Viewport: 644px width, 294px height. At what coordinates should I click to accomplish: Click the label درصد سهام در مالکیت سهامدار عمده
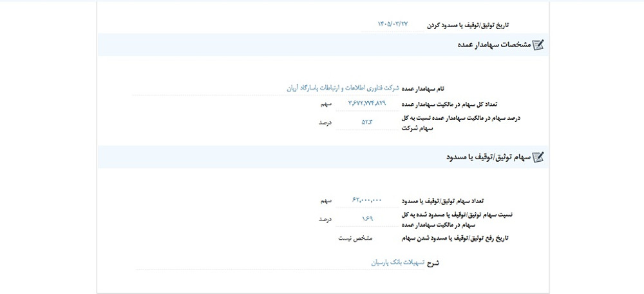click(x=461, y=123)
